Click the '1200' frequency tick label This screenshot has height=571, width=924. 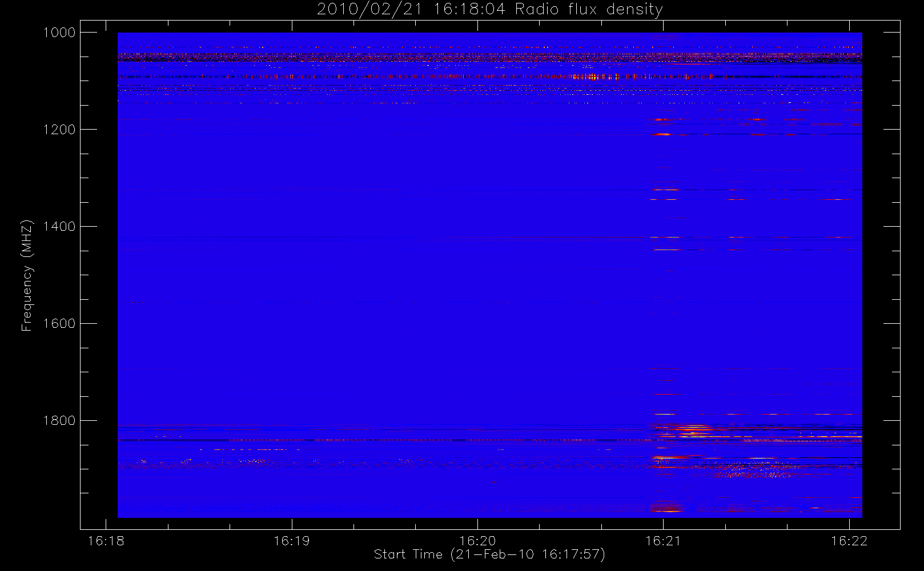(59, 130)
